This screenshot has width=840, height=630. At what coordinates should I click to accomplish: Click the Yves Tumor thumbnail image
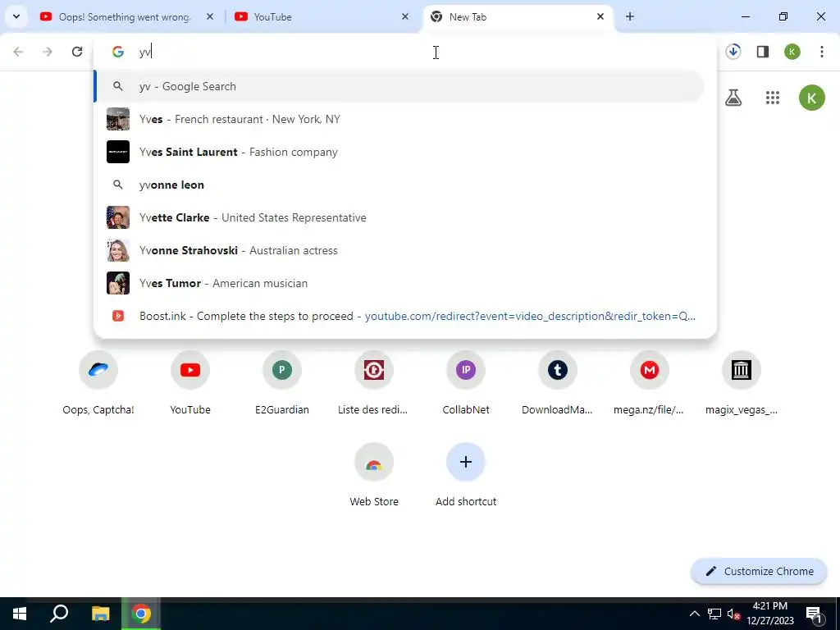pos(118,283)
